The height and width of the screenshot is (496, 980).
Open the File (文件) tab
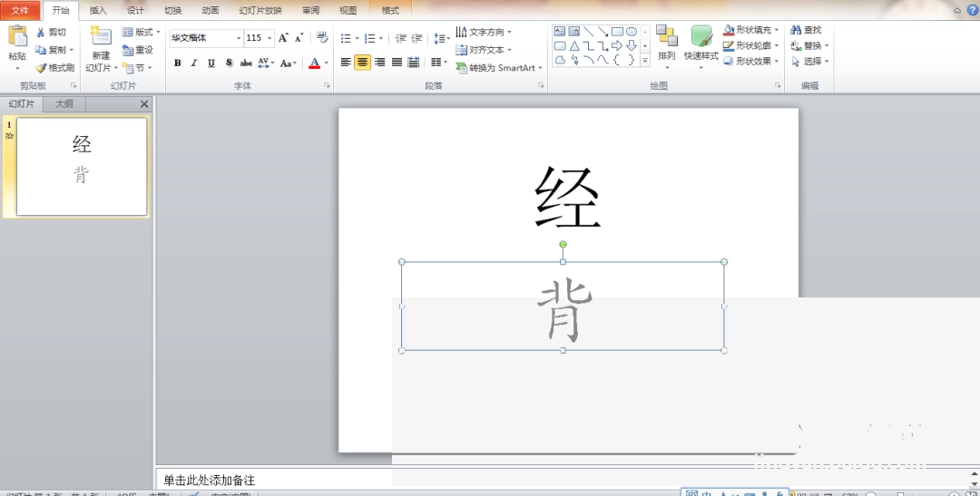point(20,10)
